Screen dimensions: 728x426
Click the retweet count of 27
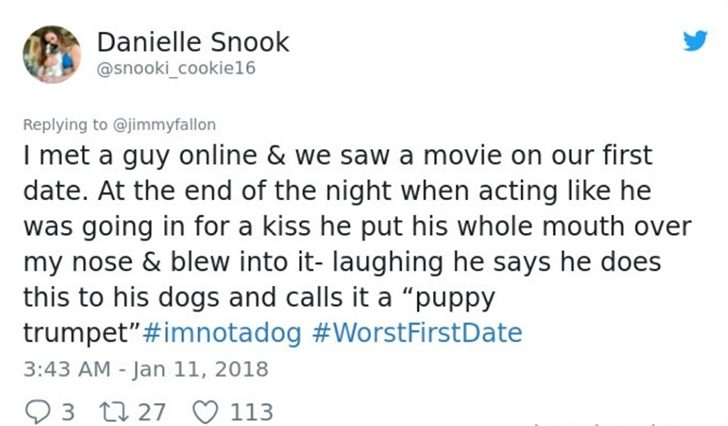[x=152, y=412]
